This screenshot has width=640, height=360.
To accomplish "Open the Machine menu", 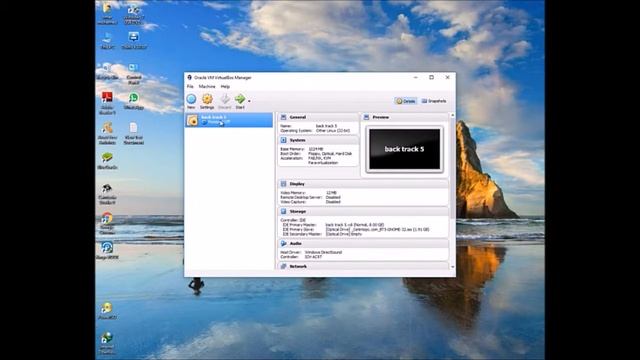I will click(207, 87).
